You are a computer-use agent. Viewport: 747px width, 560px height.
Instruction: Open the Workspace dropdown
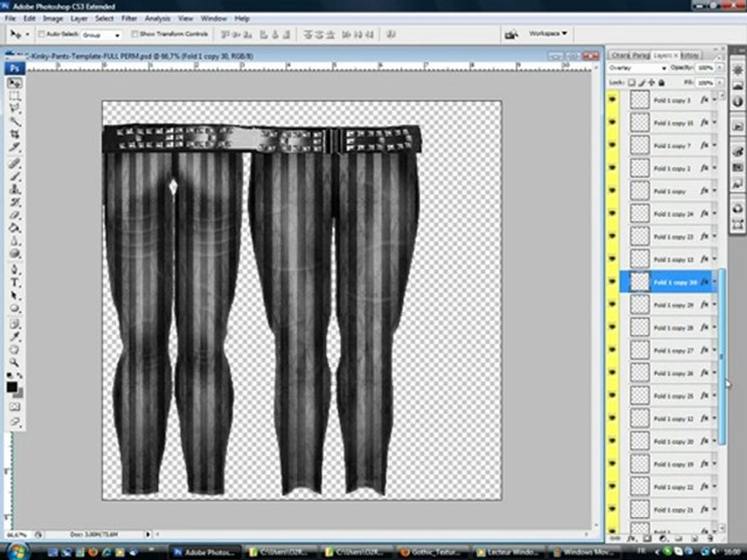pyautogui.click(x=548, y=33)
